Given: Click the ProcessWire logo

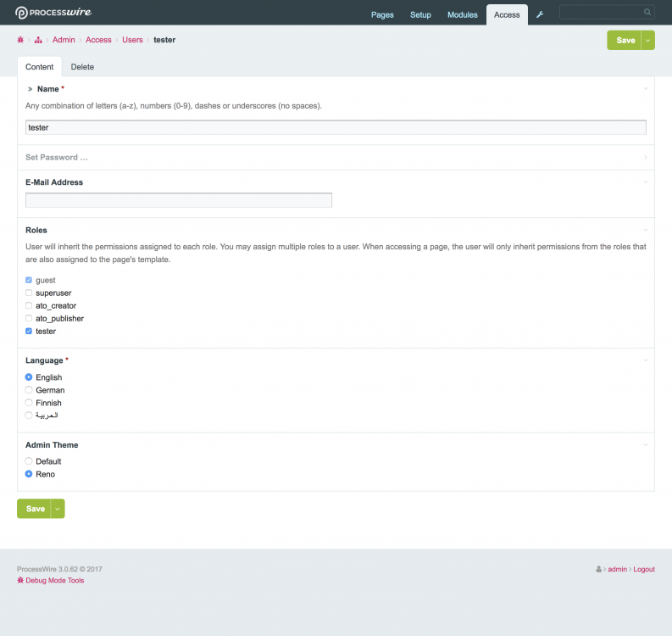Looking at the screenshot, I should tap(53, 13).
